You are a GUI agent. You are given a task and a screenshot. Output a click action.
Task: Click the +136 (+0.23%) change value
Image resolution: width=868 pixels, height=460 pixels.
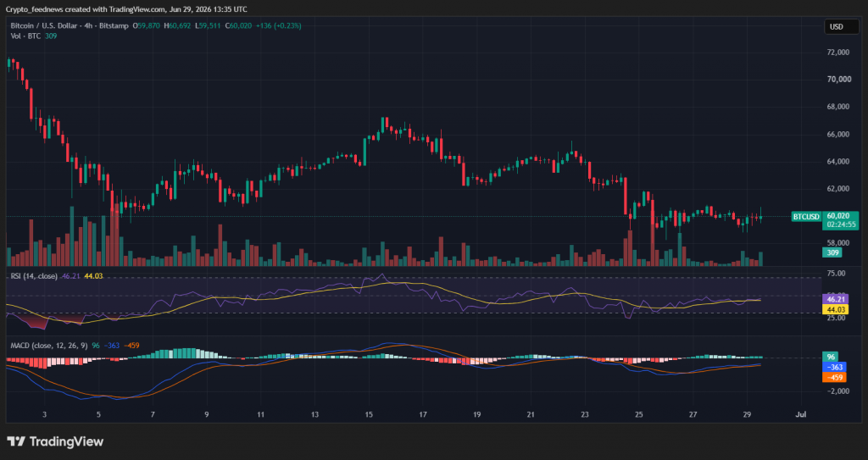click(x=278, y=26)
